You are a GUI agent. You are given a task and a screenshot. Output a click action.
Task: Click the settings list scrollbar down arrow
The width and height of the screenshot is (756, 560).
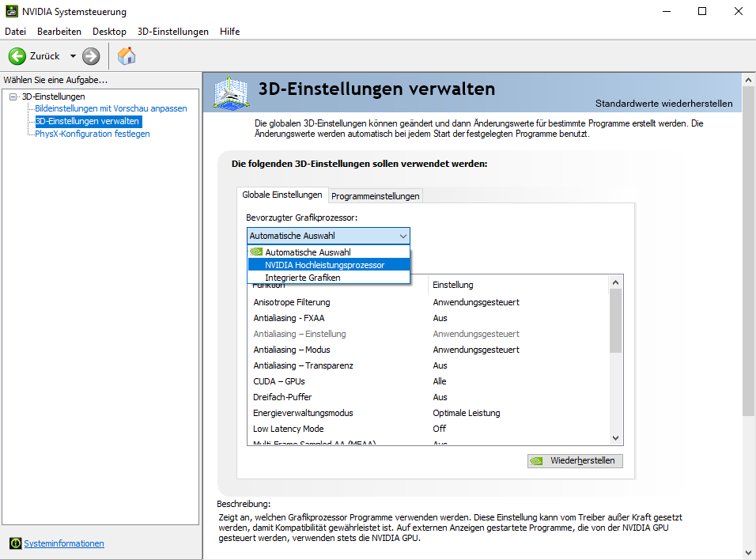click(x=615, y=438)
